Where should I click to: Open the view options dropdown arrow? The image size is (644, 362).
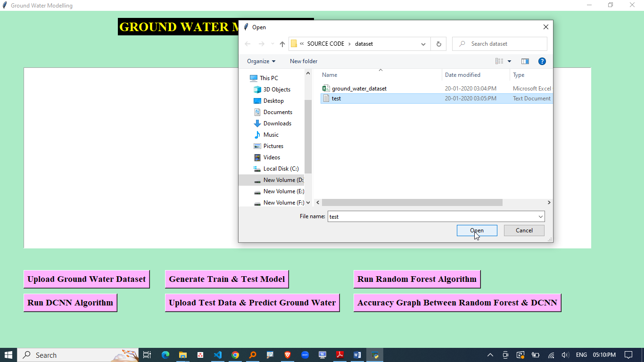(x=509, y=61)
